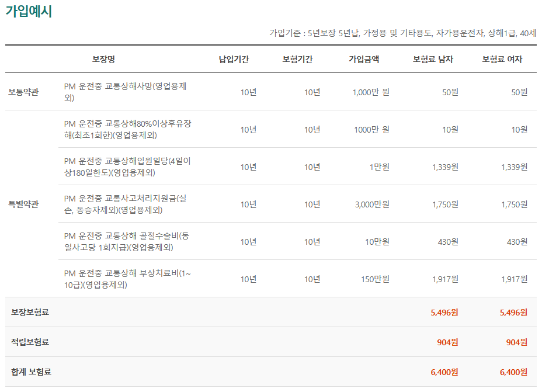
Task: Click 보험기간 10년 in 교통상해사망 row
Action: click(x=312, y=92)
